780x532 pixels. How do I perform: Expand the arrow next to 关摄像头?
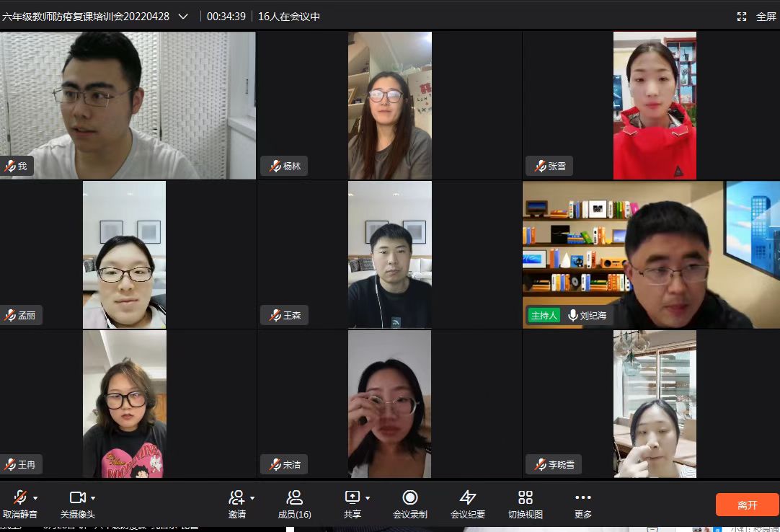(x=93, y=498)
